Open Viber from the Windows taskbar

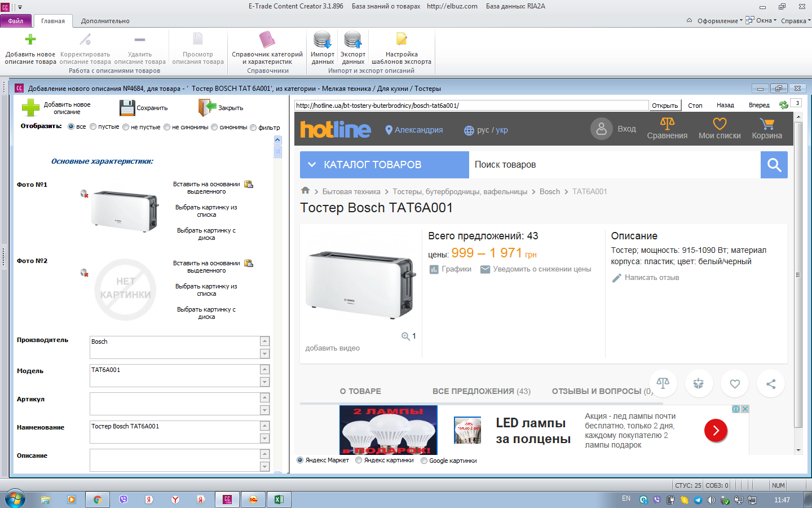(123, 500)
